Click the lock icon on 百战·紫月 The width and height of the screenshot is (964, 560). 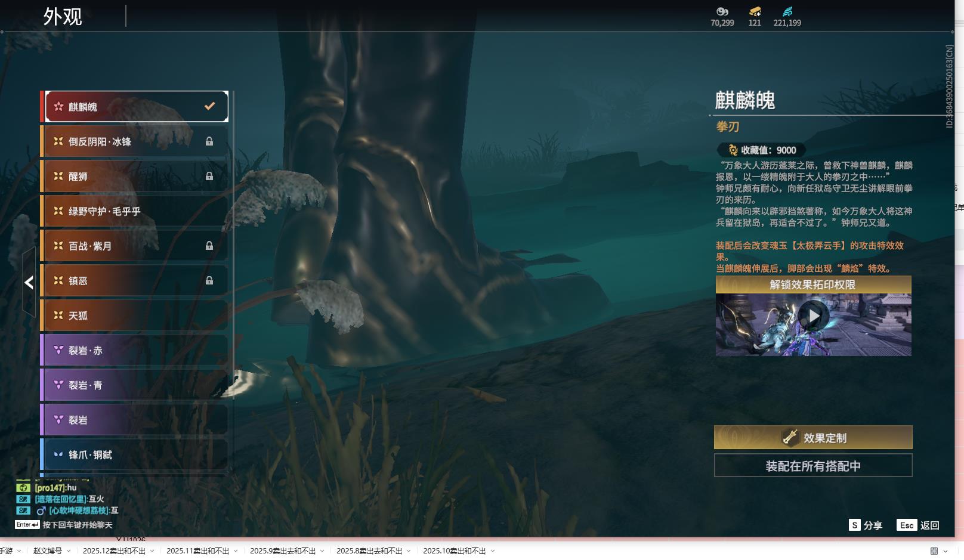coord(209,246)
